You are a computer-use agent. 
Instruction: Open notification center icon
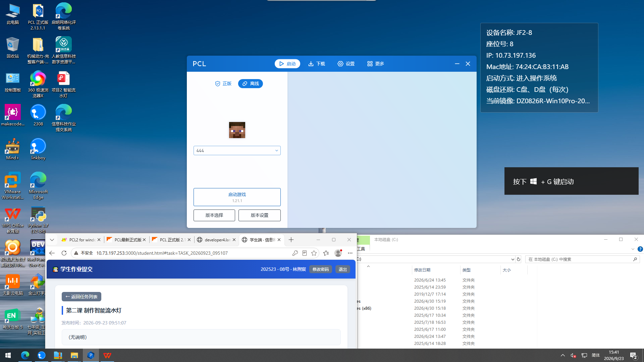634,356
